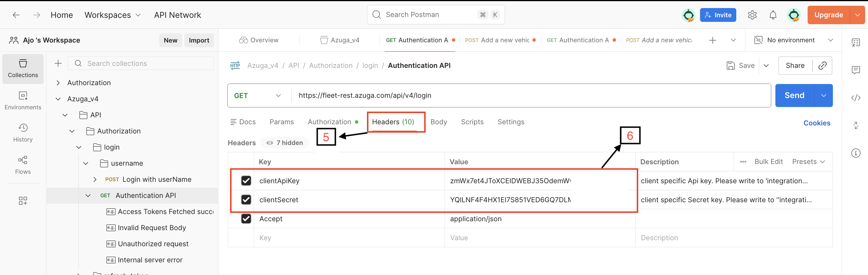
Task: Collapse the username folder
Action: tap(86, 163)
